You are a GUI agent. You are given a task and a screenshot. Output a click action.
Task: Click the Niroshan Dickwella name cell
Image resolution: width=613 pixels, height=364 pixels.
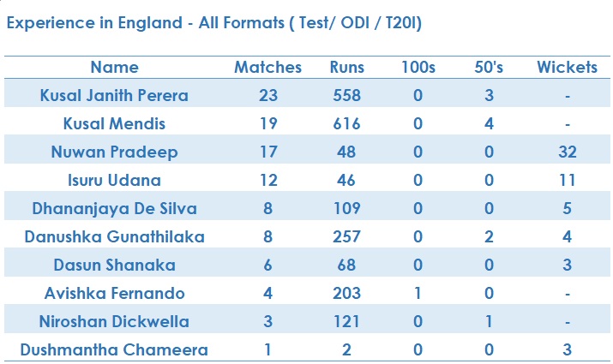pos(114,322)
